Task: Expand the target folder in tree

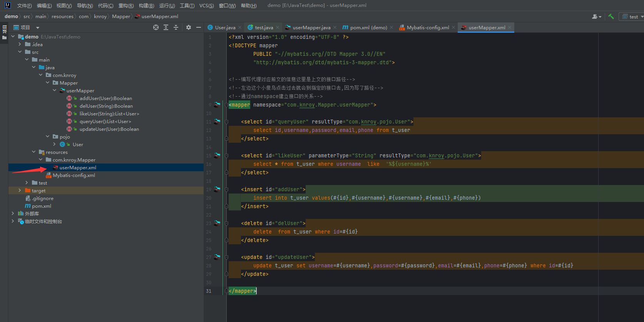Action: point(20,190)
